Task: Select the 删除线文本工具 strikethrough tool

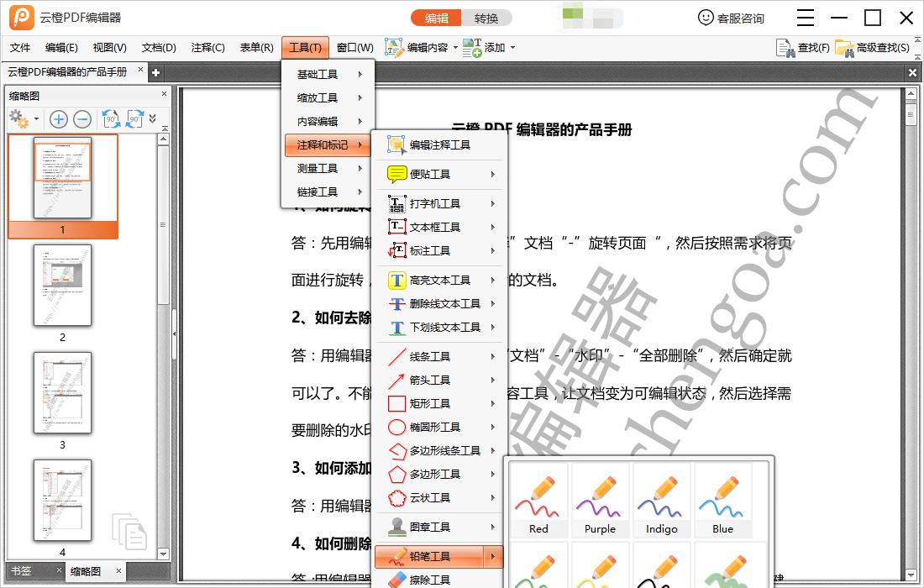Action: [x=439, y=304]
